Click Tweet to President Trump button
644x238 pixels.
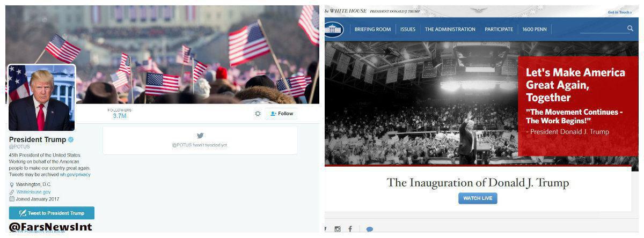coord(52,213)
